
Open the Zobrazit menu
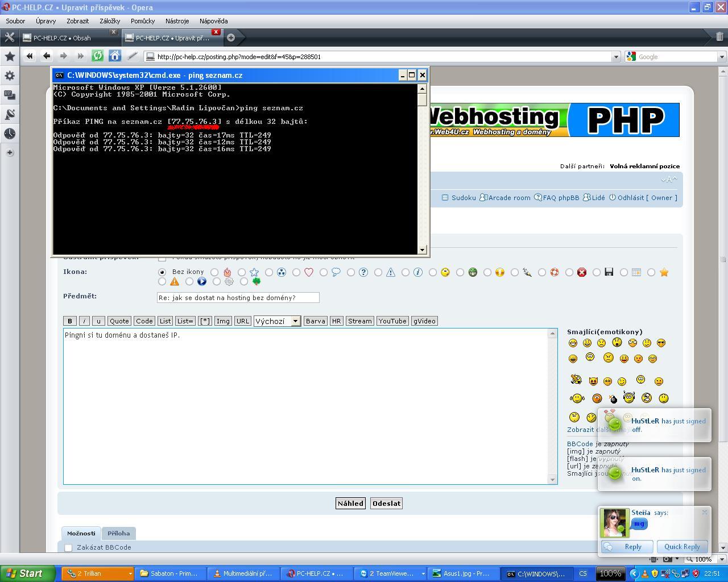77,21
